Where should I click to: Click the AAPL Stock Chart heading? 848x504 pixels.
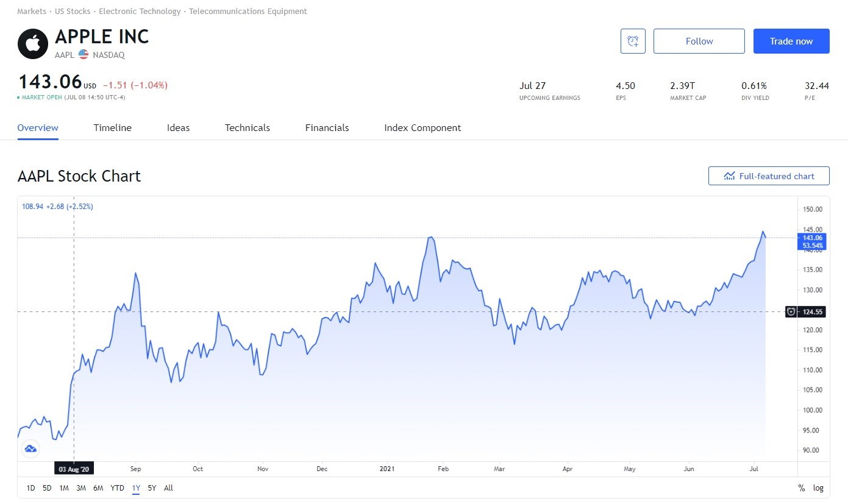tap(79, 176)
